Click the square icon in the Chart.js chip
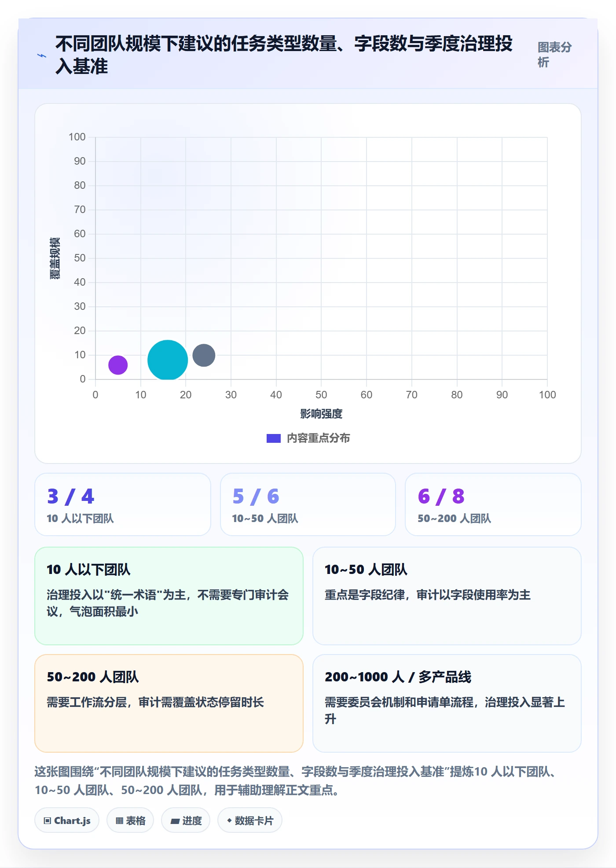Image resolution: width=616 pixels, height=868 pixels. [x=48, y=821]
